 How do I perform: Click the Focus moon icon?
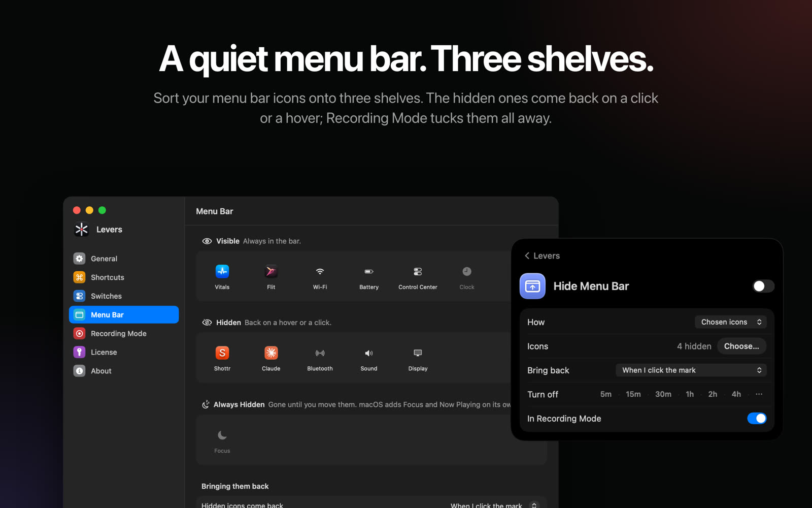coord(222,435)
